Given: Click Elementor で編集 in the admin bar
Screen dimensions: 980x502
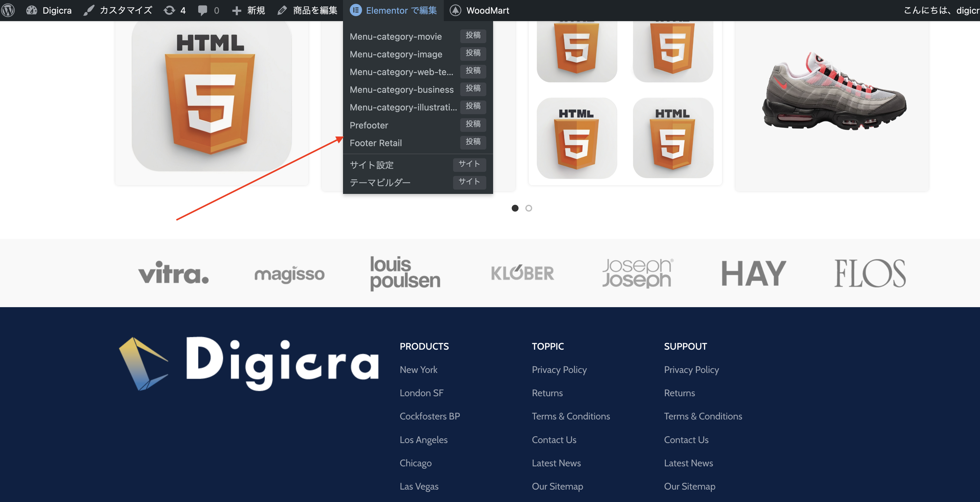Looking at the screenshot, I should click(x=393, y=10).
